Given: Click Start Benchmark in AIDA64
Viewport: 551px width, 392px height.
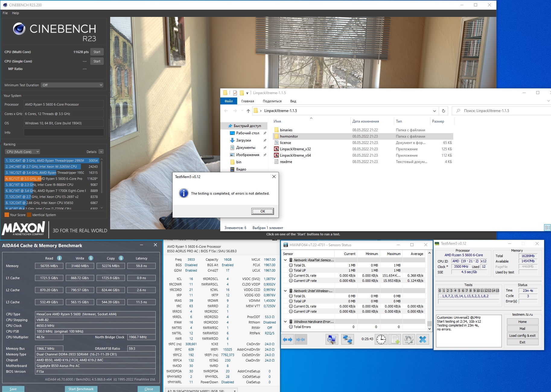Looking at the screenshot, I should point(81,389).
